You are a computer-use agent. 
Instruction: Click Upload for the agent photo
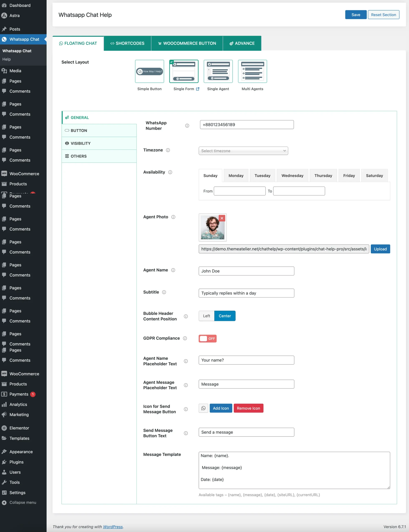380,249
